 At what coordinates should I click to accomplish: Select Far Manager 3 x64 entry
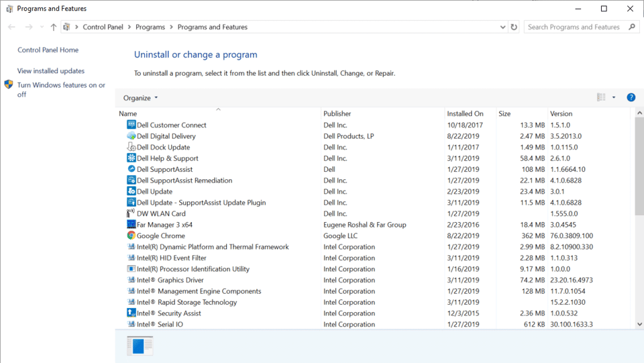[164, 225]
